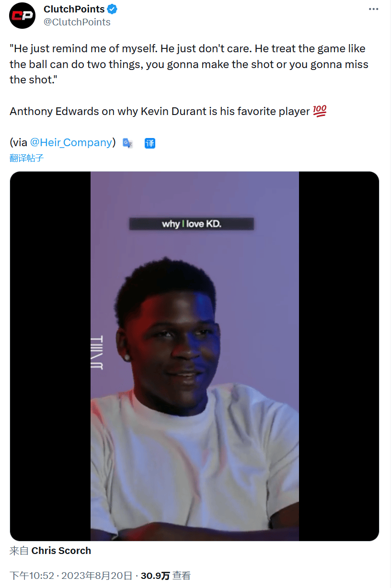
Task: Click the 'why I love KD.' caption
Action: tap(191, 224)
